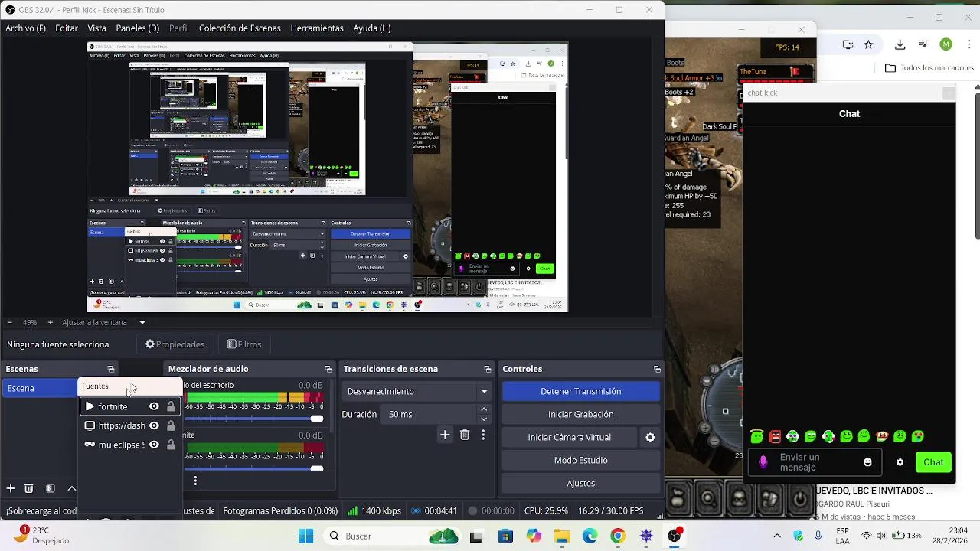Click the chat settings gear in the chat kick window
Image resolution: width=980 pixels, height=551 pixels.
coord(900,462)
